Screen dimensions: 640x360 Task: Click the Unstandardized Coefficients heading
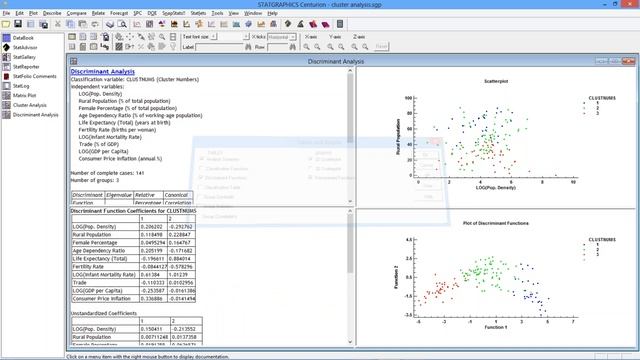[104, 313]
